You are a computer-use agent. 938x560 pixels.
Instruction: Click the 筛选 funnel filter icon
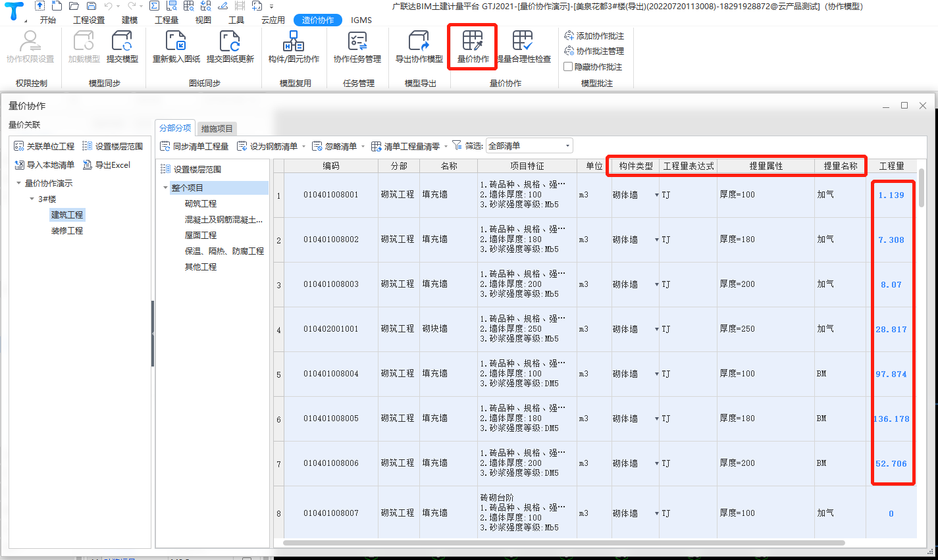(x=457, y=145)
